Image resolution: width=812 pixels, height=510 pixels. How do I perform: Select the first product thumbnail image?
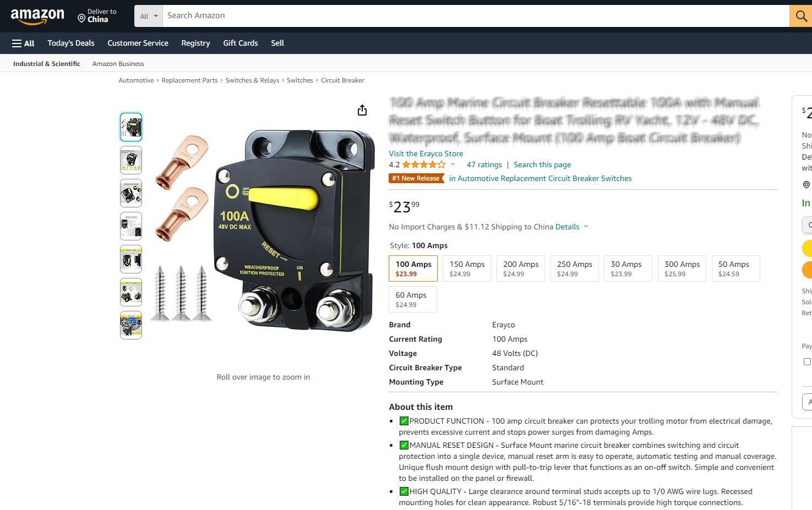point(131,127)
